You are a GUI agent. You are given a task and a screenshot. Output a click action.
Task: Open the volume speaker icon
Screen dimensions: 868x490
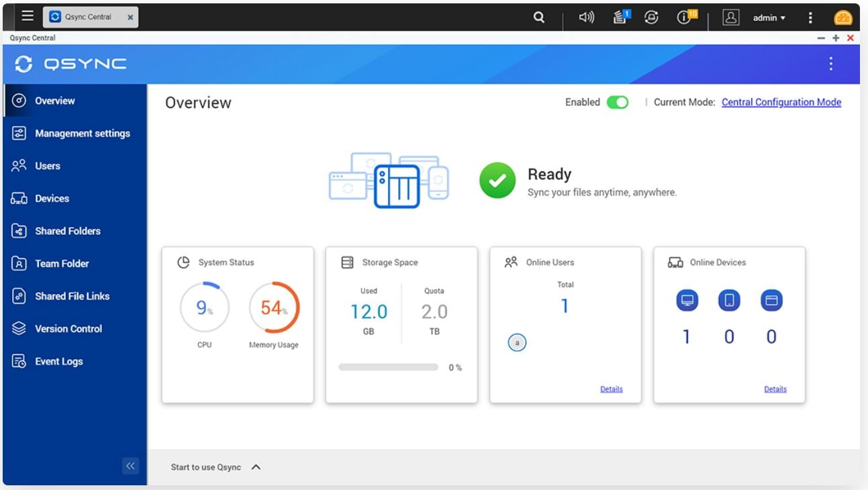click(x=586, y=18)
